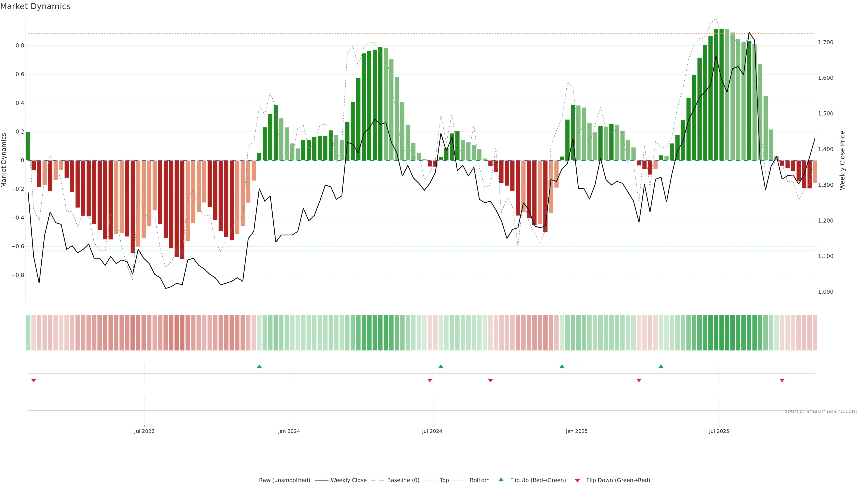Click the leftmost red flip-down triangle

(x=34, y=380)
